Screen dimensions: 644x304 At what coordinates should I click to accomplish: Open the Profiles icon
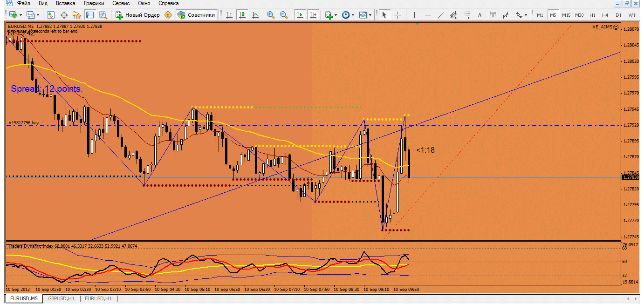tap(30, 15)
